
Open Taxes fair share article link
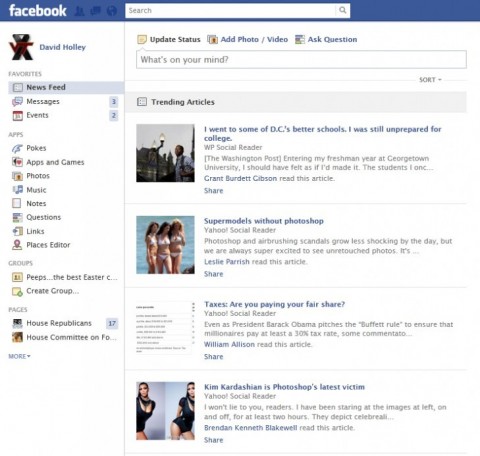(274, 304)
